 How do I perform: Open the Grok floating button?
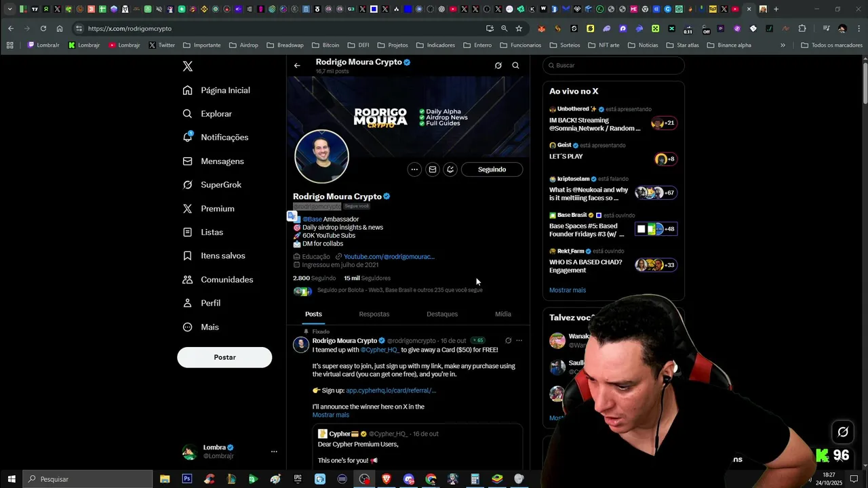coord(843,432)
